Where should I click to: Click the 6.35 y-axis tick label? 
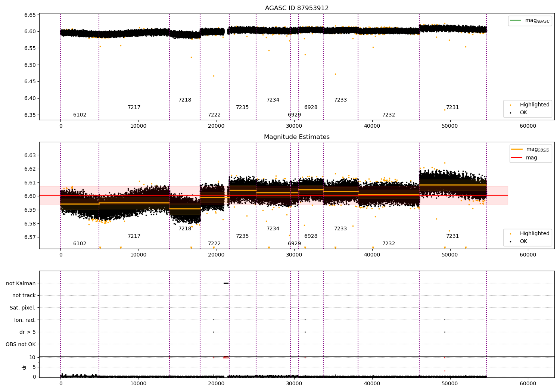point(30,115)
